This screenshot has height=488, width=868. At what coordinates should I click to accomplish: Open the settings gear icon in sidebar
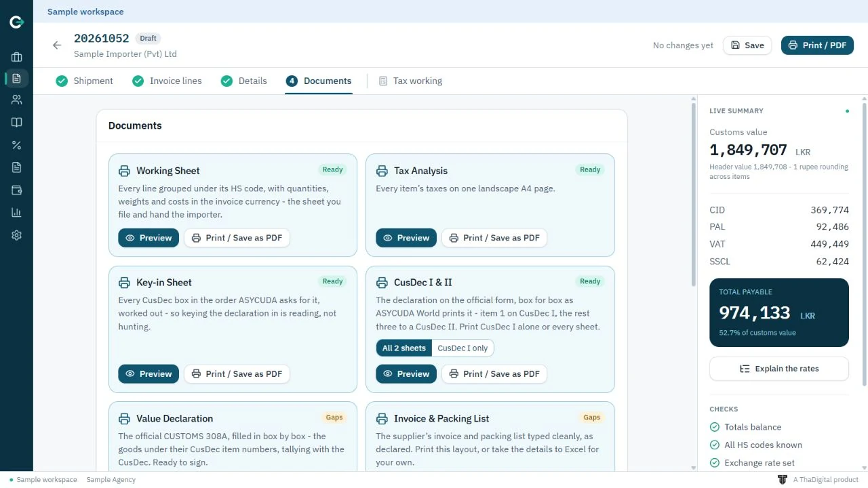click(16, 235)
